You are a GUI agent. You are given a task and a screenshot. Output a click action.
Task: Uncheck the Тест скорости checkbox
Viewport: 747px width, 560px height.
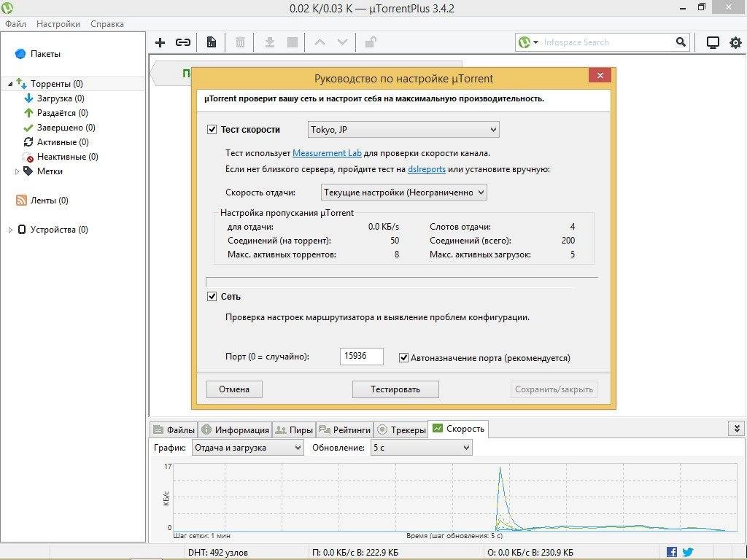pos(212,128)
